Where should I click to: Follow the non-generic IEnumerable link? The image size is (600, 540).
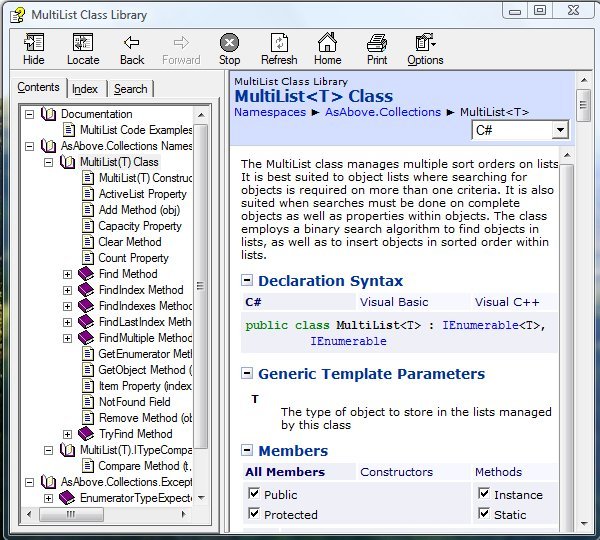point(348,341)
